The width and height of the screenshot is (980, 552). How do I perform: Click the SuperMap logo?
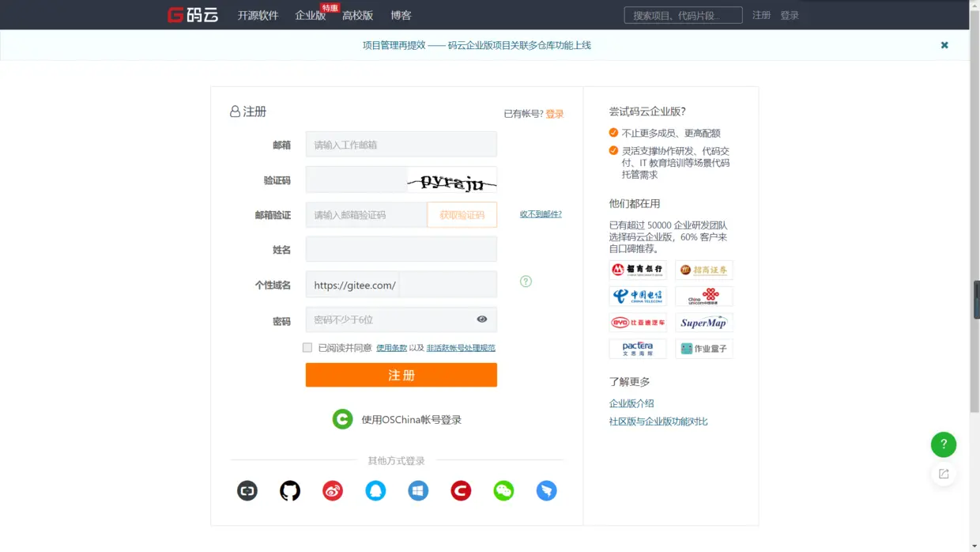click(704, 323)
